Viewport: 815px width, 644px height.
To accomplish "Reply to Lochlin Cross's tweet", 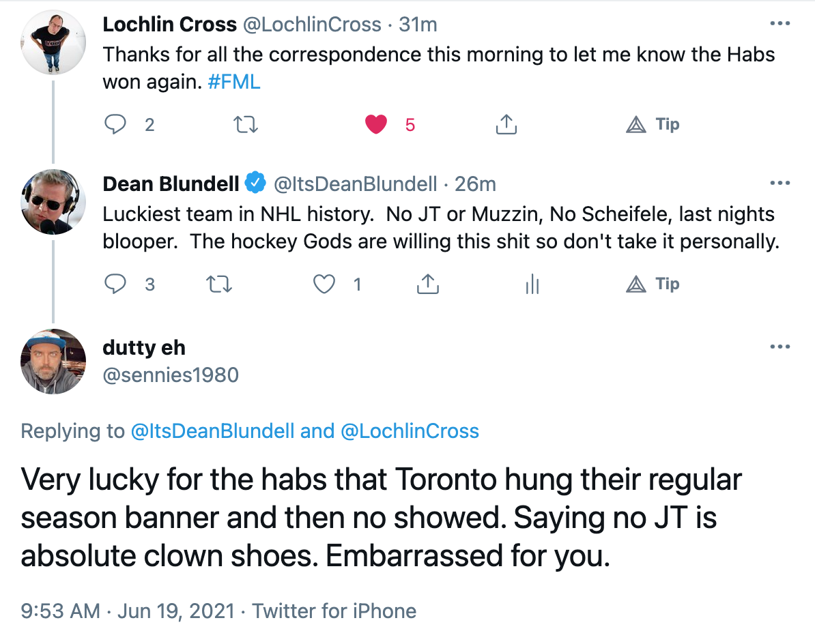I will coord(115,125).
